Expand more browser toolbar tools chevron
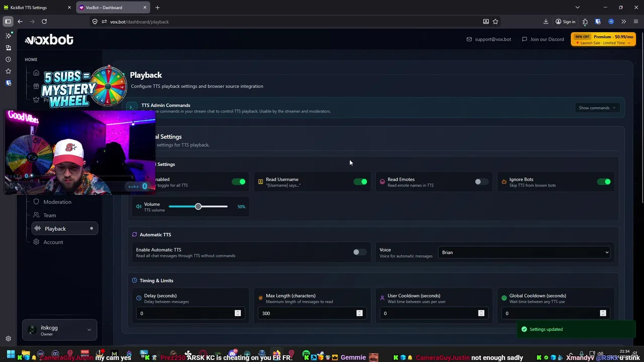 (623, 22)
